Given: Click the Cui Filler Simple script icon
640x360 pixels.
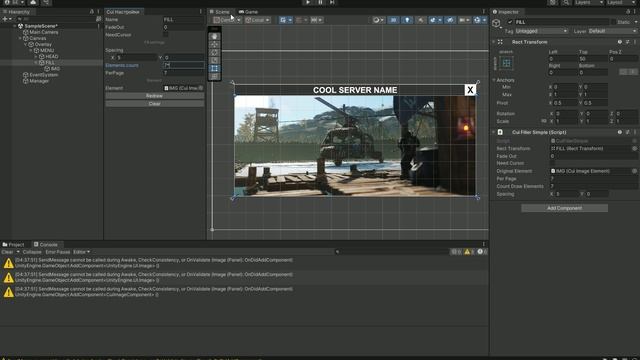Looking at the screenshot, I should pos(500,132).
